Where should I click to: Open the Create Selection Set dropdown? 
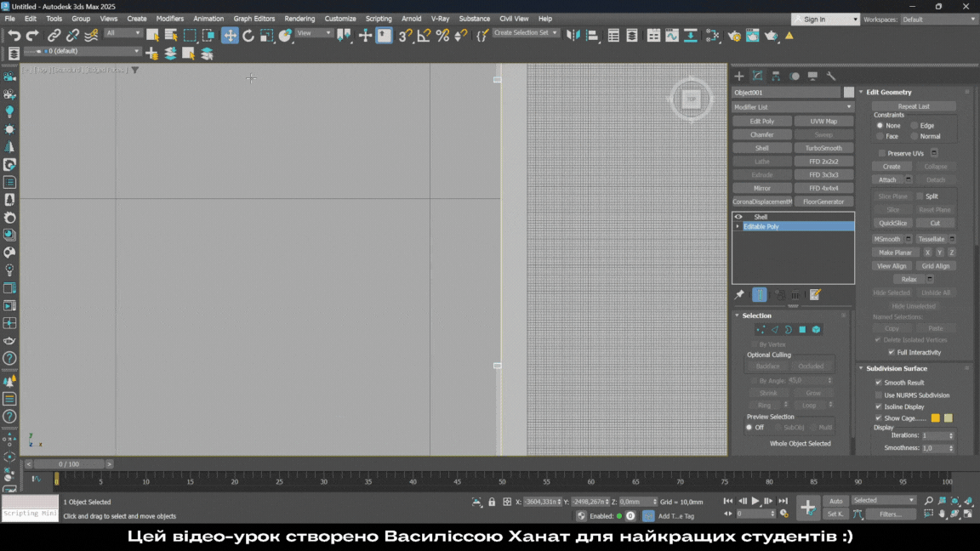(525, 32)
